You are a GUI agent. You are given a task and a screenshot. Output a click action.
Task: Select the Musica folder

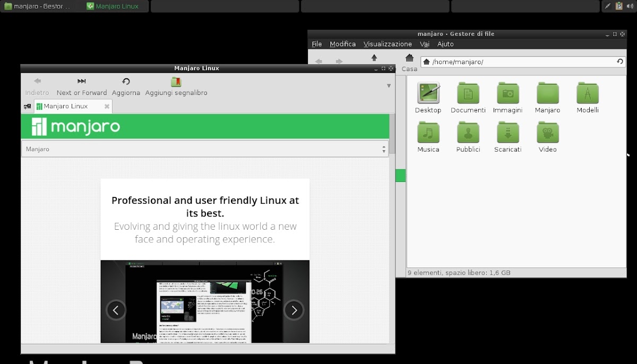pos(428,133)
